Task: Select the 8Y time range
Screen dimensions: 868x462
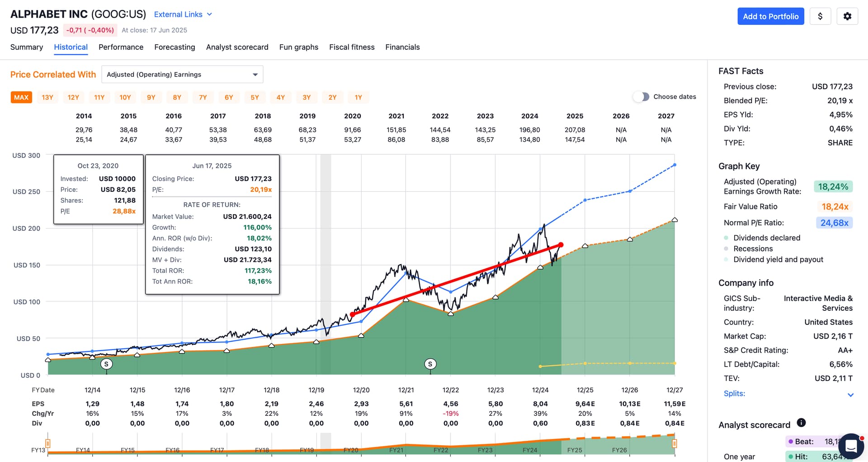Action: [x=177, y=97]
